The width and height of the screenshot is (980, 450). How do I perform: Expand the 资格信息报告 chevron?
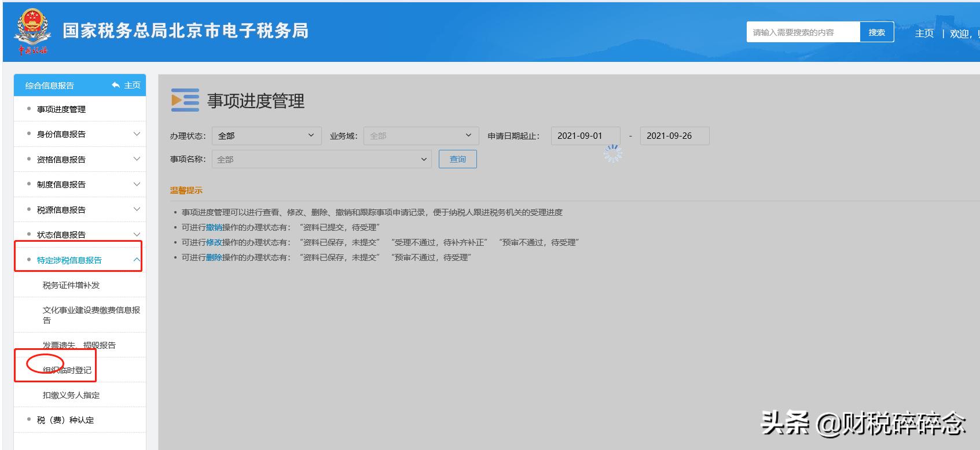137,159
